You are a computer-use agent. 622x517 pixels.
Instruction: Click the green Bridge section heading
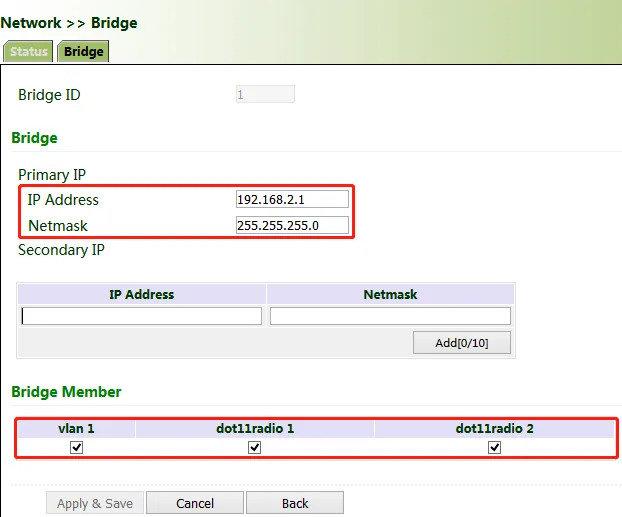35,138
